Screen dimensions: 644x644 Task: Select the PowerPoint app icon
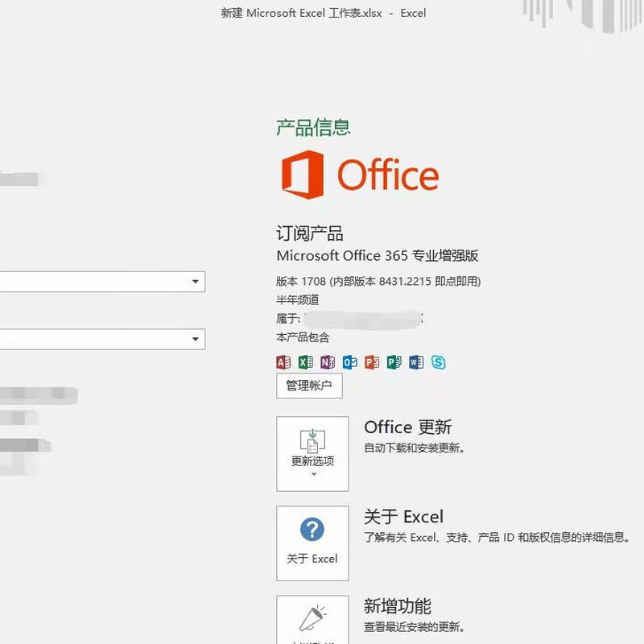pos(370,362)
